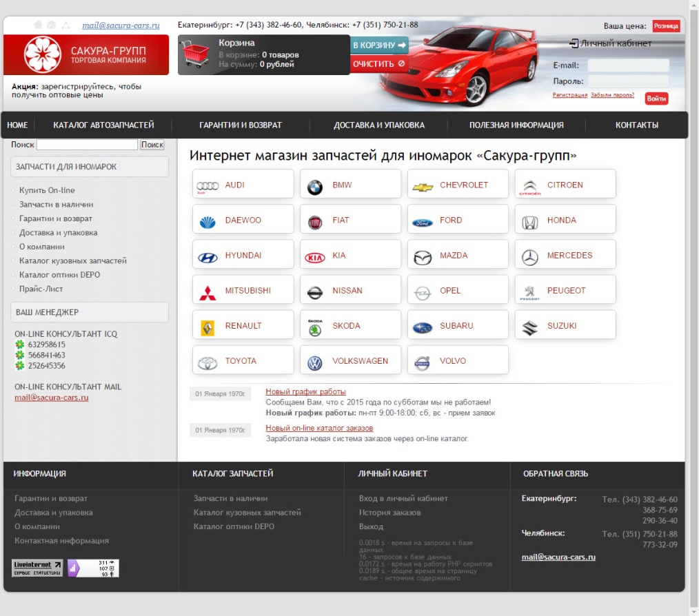The image size is (699, 616).
Task: Click the Nissan logo icon
Action: (315, 293)
